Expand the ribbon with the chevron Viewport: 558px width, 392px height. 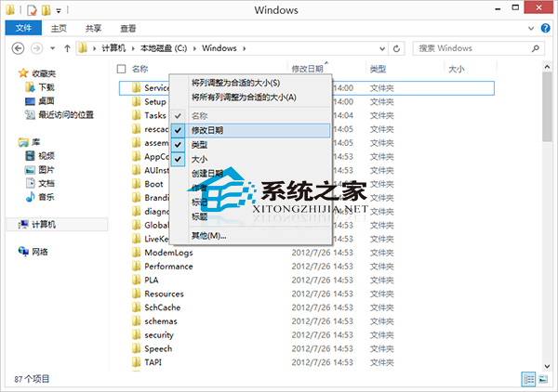531,29
